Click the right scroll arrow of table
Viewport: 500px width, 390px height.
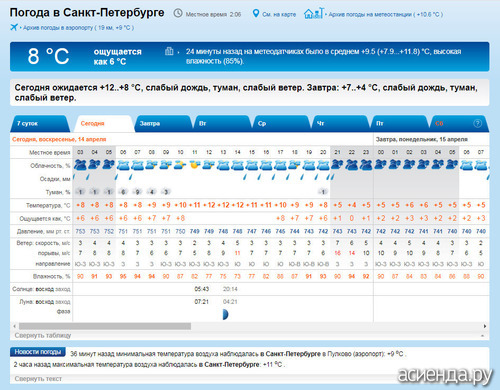[x=485, y=326]
